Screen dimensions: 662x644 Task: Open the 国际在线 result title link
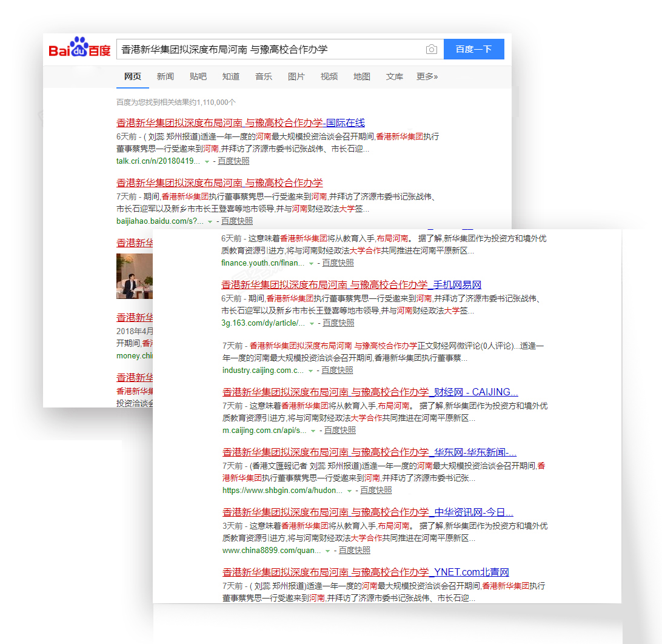[241, 123]
